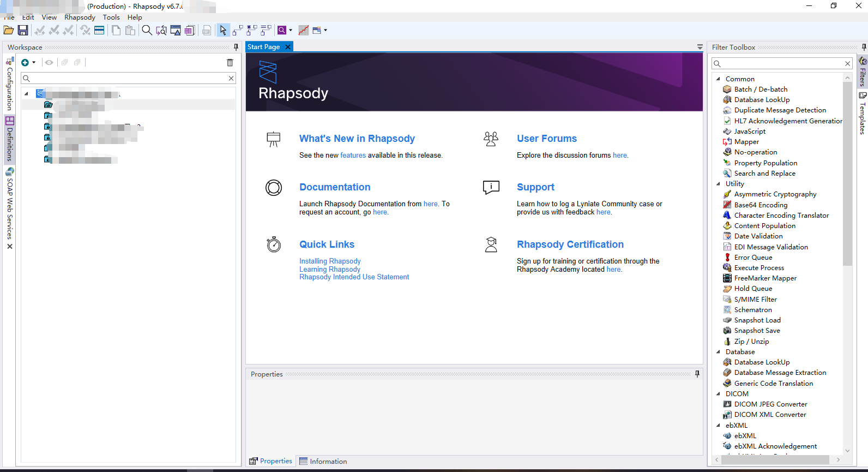
Task: Click the paste clipboard toolbar icon
Action: (130, 31)
